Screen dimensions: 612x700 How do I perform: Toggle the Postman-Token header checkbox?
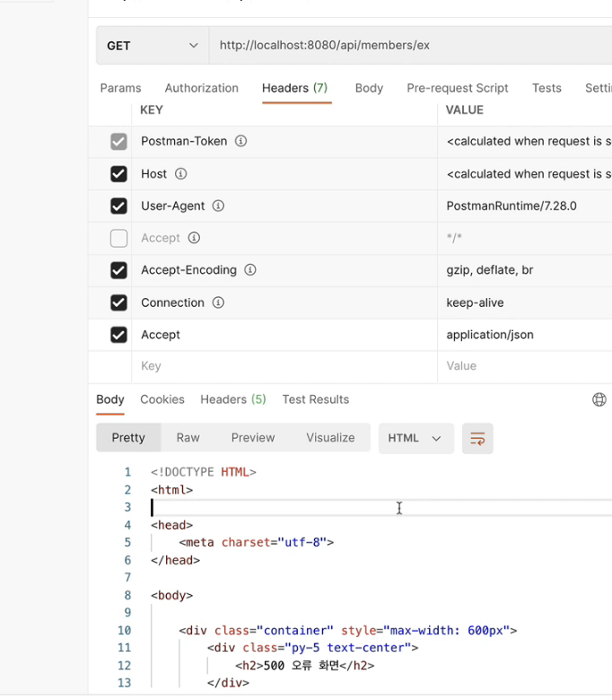click(x=118, y=142)
